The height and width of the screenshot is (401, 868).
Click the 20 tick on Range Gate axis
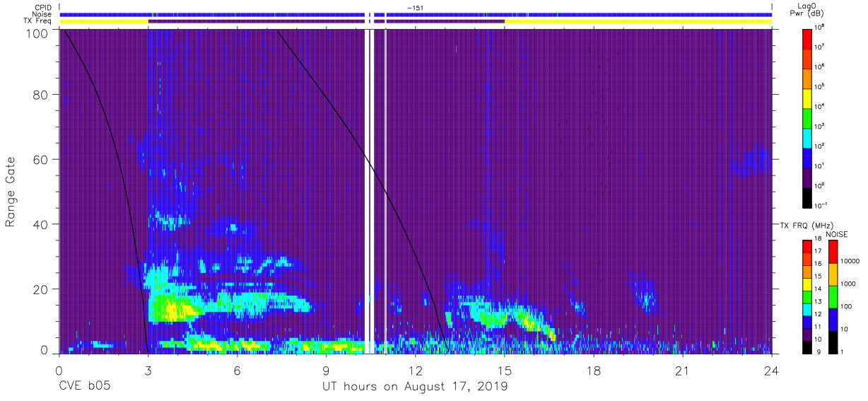point(40,289)
